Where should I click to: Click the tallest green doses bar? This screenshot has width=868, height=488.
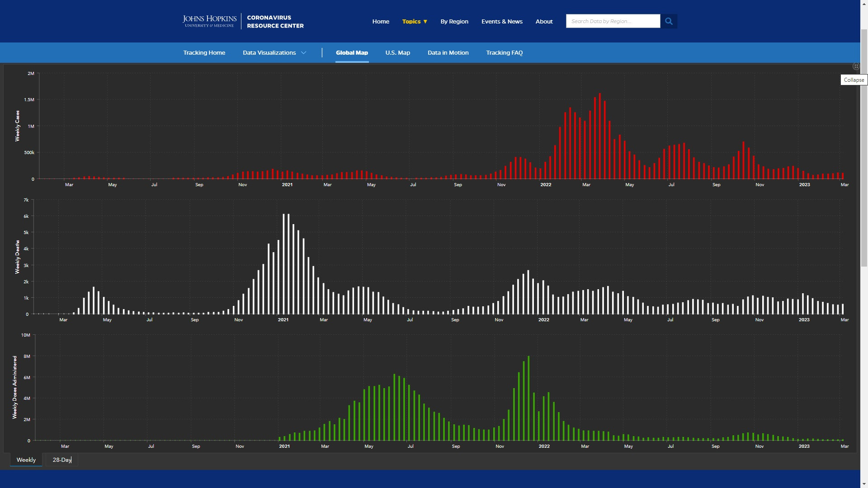(x=528, y=398)
